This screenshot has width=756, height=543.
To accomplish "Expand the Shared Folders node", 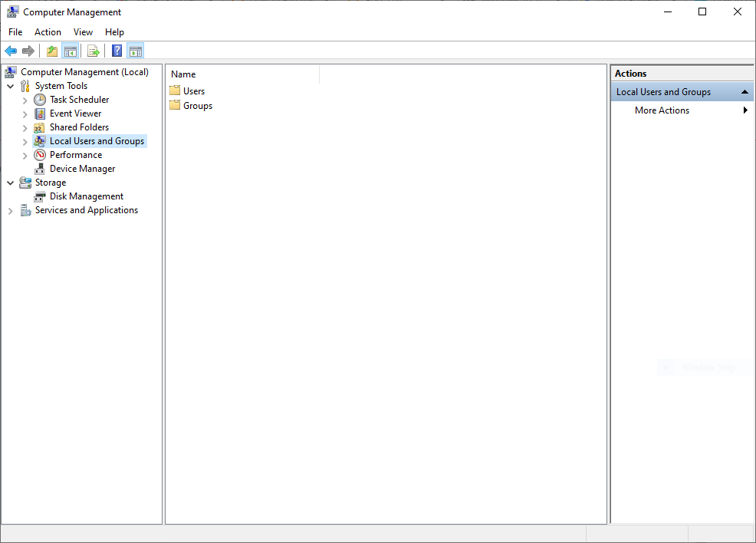I will 25,128.
